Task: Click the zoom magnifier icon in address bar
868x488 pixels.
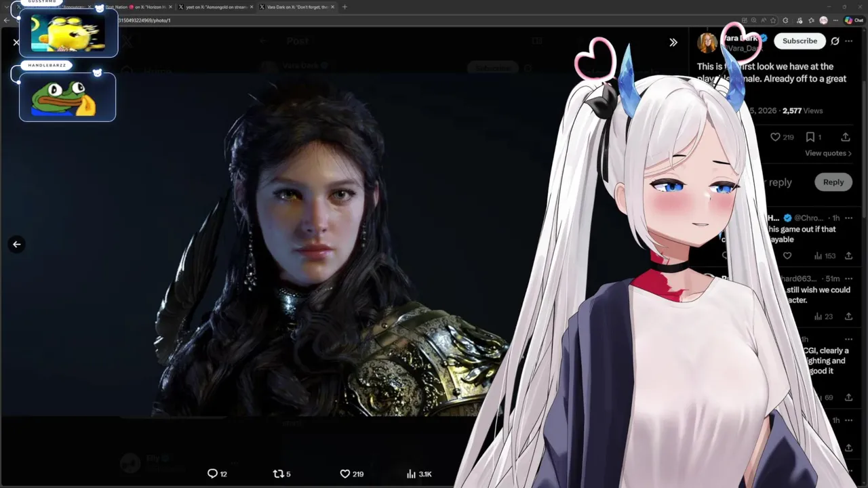Action: point(754,20)
